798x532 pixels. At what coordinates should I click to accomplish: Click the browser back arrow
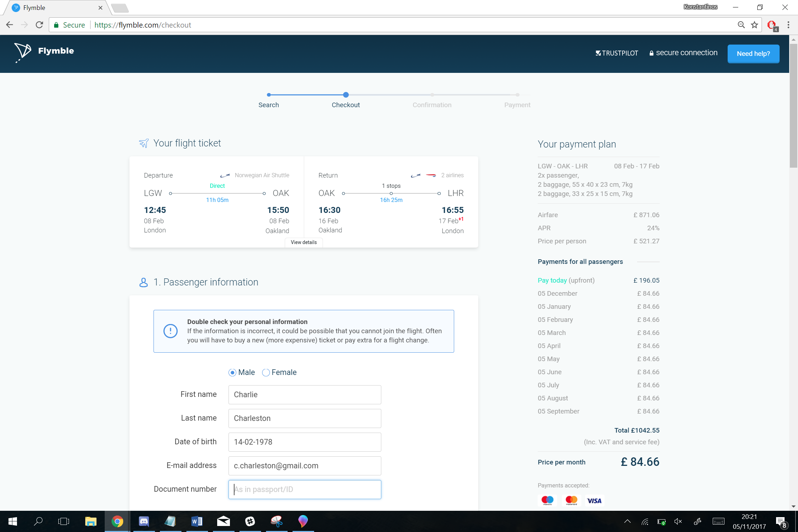pyautogui.click(x=10, y=25)
